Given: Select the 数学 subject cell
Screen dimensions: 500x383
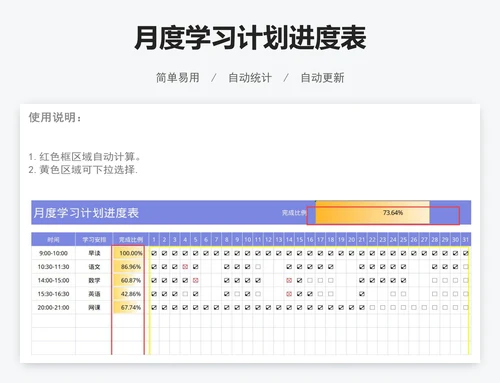Looking at the screenshot, I should point(94,280).
